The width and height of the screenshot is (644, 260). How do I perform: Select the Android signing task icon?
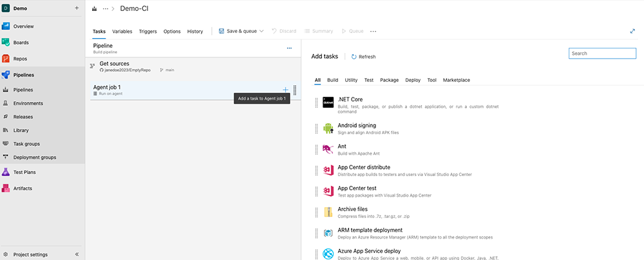(328, 128)
